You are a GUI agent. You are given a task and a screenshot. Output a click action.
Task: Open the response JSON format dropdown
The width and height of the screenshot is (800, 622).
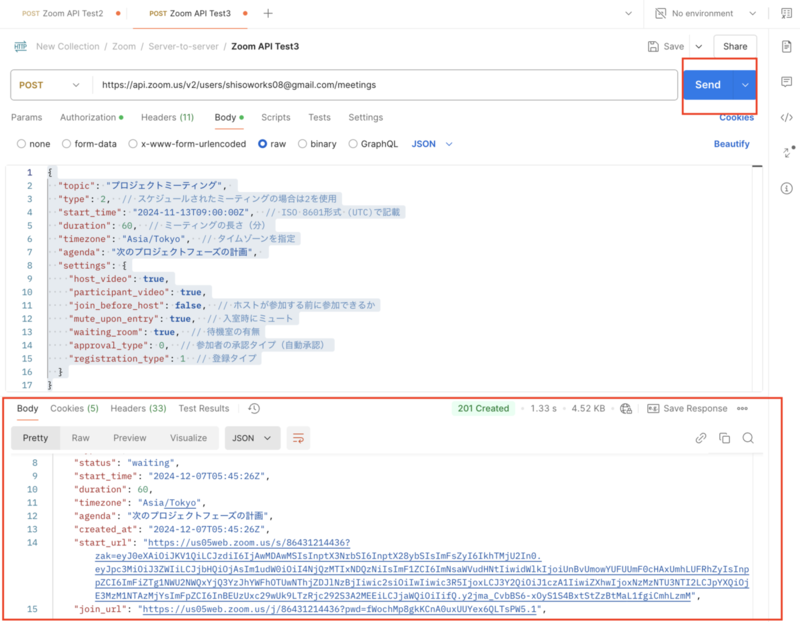253,438
